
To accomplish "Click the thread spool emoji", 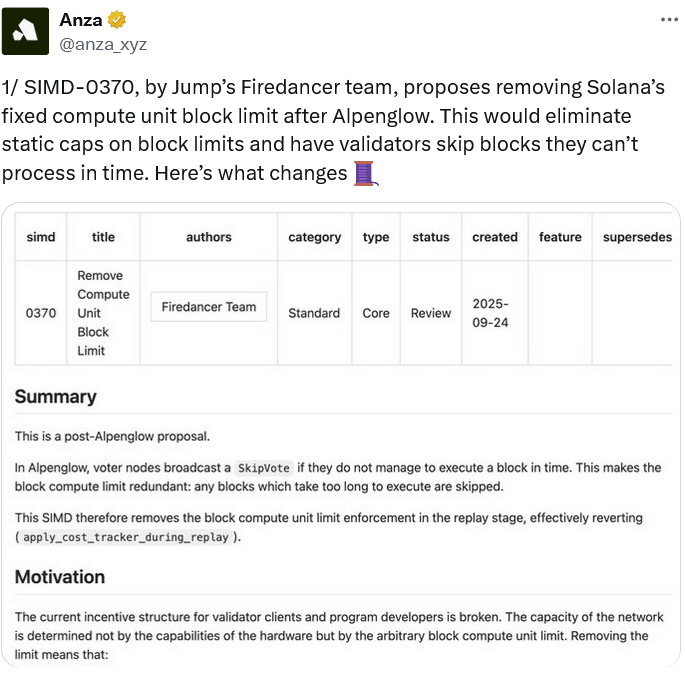I will (364, 173).
